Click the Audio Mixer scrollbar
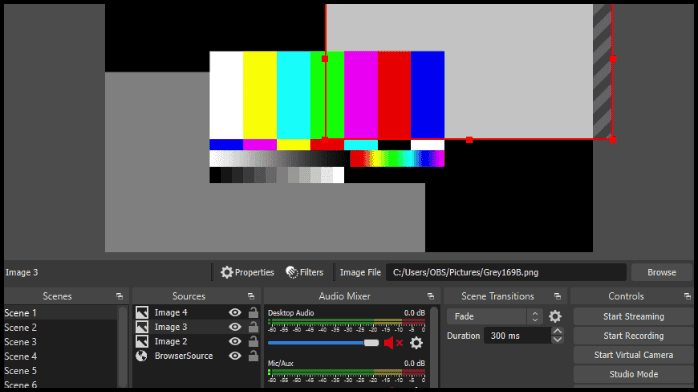698x392 pixels. click(434, 347)
